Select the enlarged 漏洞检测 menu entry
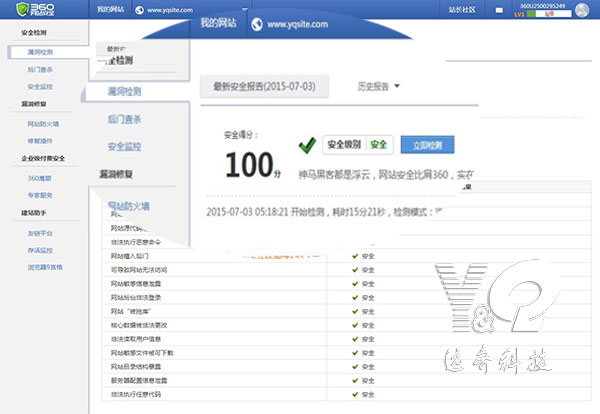 pos(124,91)
